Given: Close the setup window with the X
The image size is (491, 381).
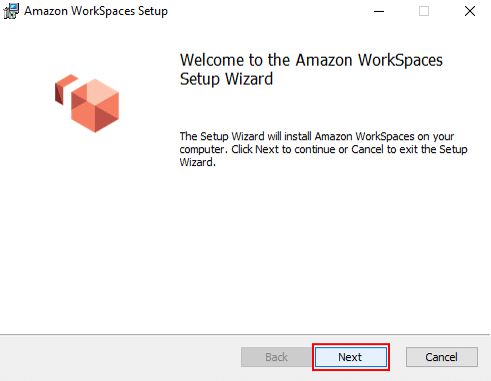Looking at the screenshot, I should [470, 11].
